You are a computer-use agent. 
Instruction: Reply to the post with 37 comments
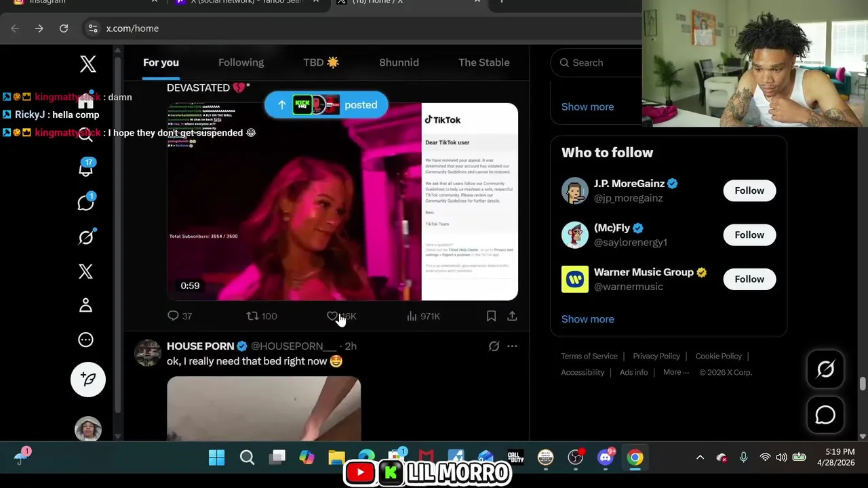[x=180, y=316]
